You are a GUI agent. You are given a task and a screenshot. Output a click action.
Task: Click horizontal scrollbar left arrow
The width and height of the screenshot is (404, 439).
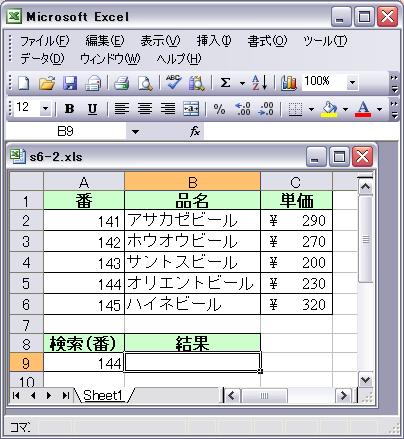coord(231,396)
